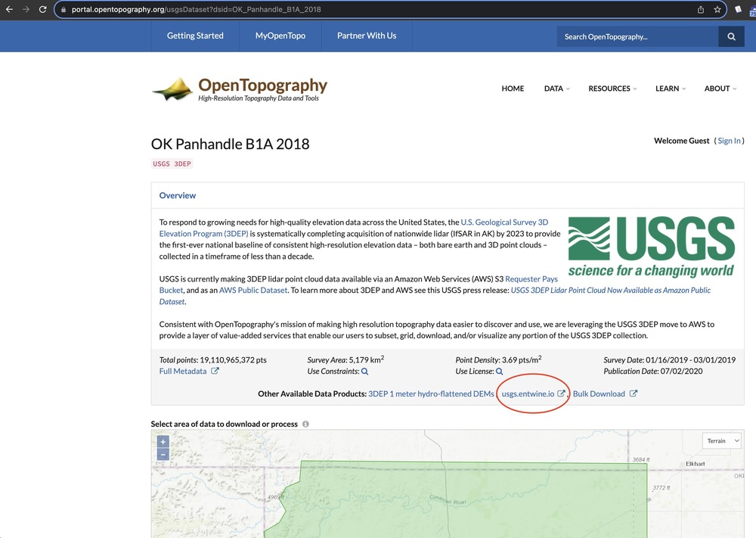
Task: Zoom out the map with minus button
Action: [163, 455]
